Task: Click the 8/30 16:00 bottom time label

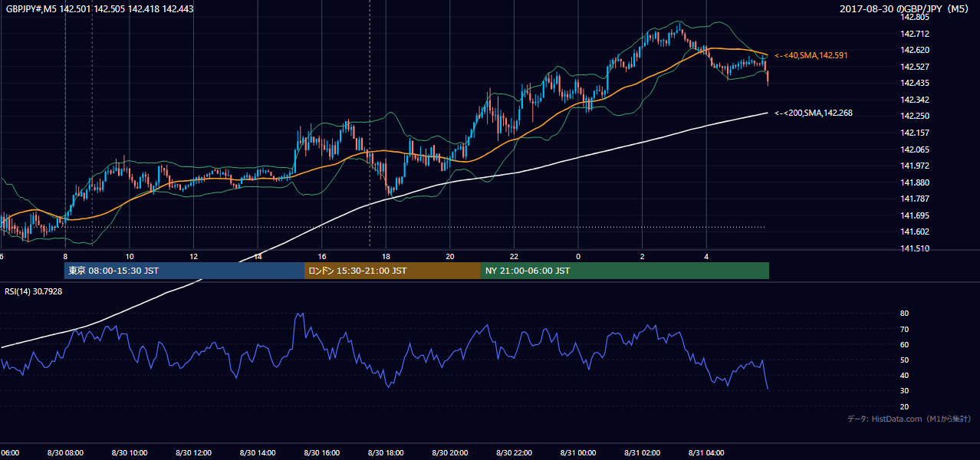Action: click(321, 453)
